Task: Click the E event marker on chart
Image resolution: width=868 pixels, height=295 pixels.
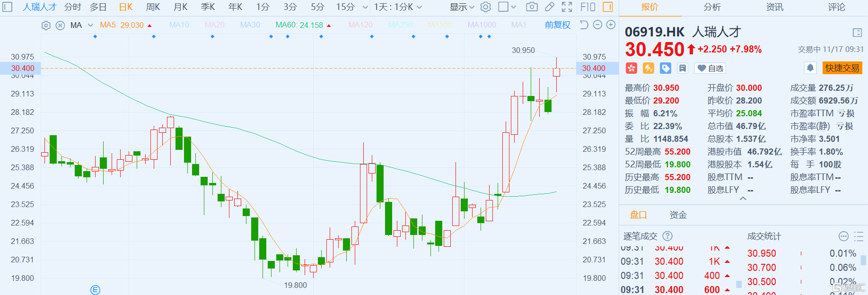Action: [95, 290]
